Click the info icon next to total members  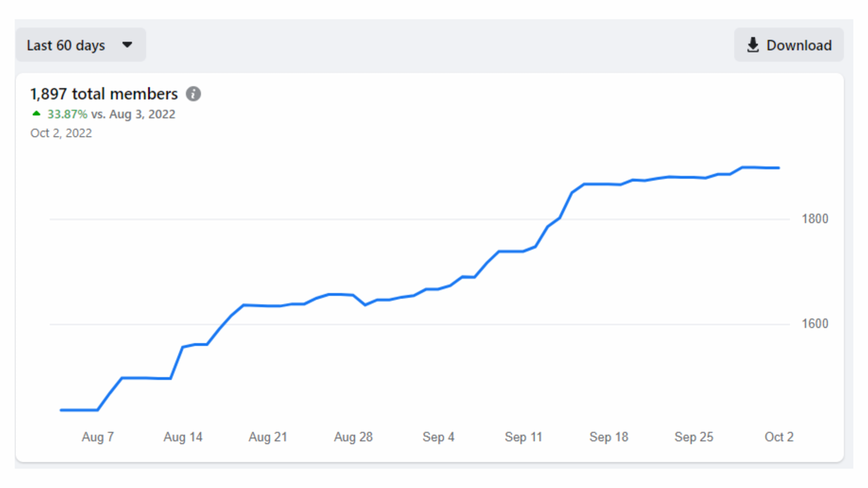(193, 94)
